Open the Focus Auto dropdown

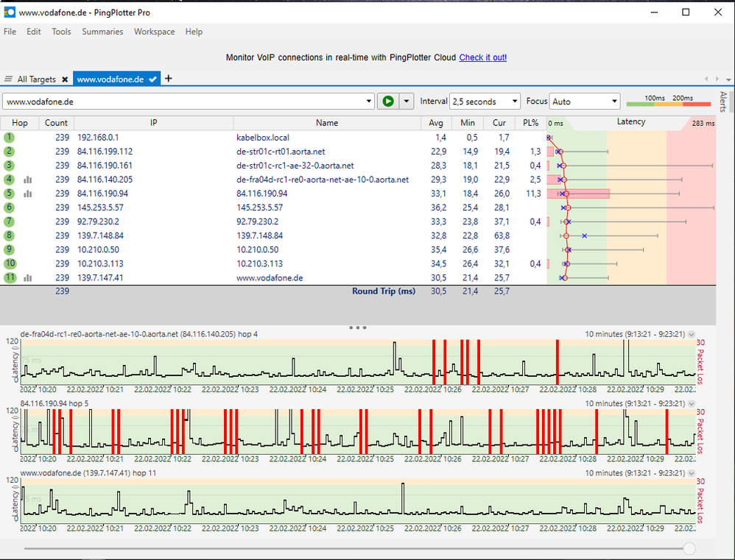(585, 102)
